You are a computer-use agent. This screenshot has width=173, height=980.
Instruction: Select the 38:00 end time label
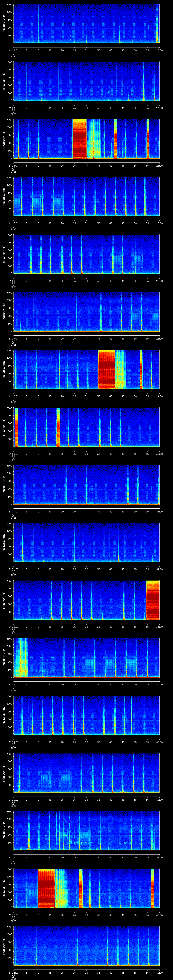[159, 915]
